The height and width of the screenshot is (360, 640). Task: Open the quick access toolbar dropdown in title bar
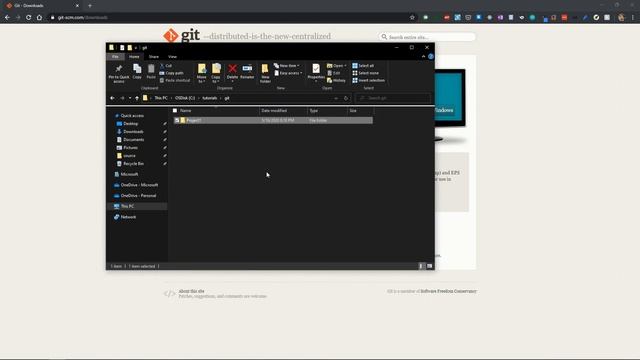[136, 48]
